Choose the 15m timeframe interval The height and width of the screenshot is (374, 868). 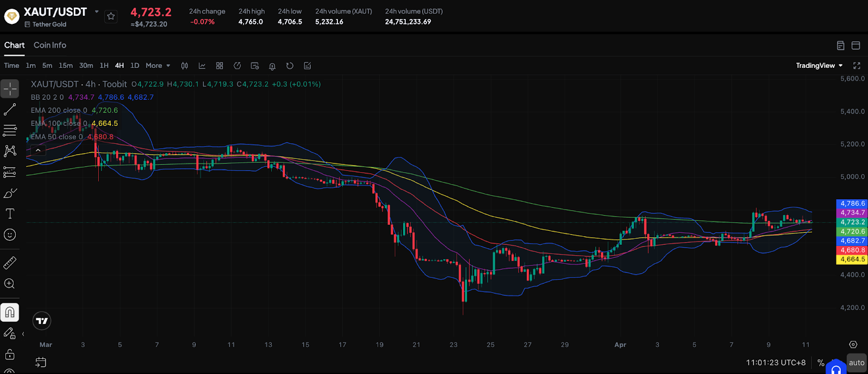point(66,66)
